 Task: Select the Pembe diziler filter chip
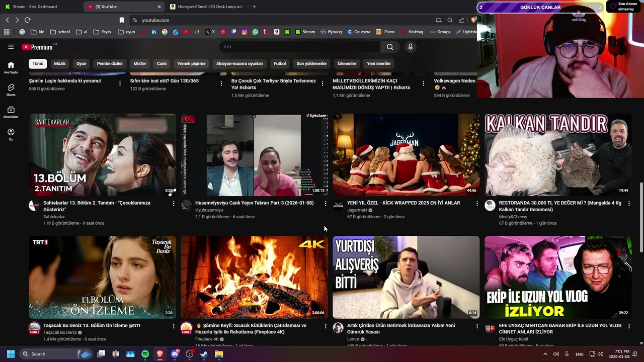[110, 63]
